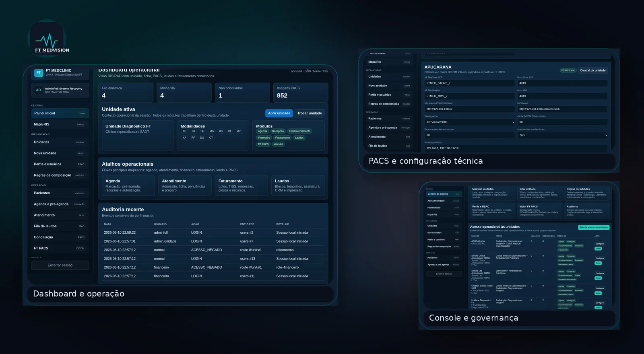The height and width of the screenshot is (354, 644).
Task: Open the Imagens PACS stat card
Action: [x=301, y=93]
